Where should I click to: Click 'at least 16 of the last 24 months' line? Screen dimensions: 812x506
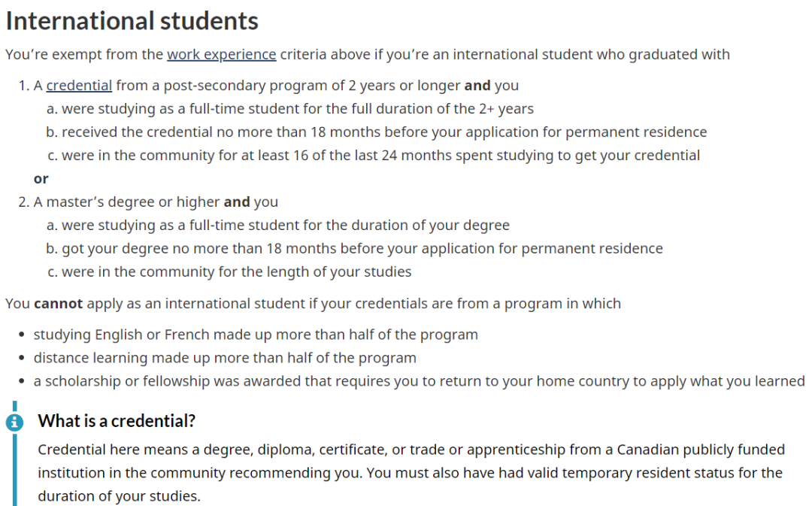point(374,156)
